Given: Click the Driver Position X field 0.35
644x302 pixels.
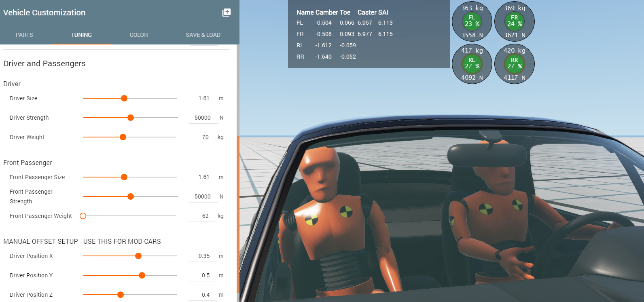Looking at the screenshot, I should [203, 256].
